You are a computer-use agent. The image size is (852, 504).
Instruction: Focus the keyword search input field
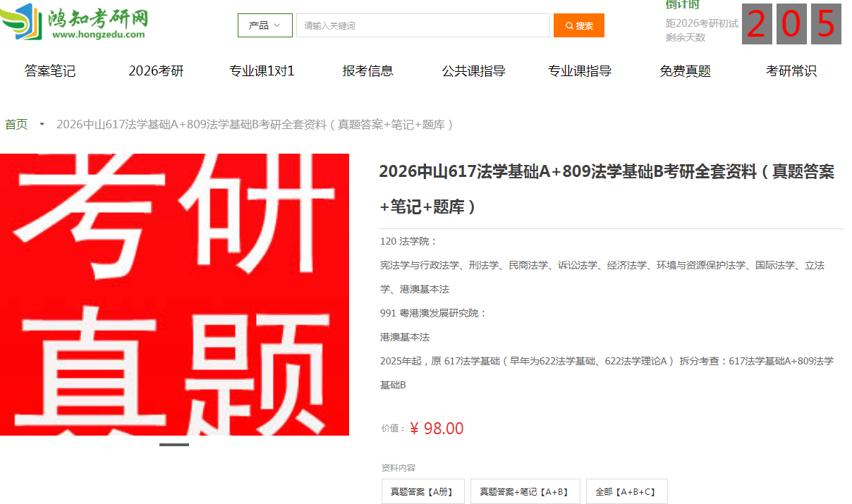pyautogui.click(x=422, y=25)
